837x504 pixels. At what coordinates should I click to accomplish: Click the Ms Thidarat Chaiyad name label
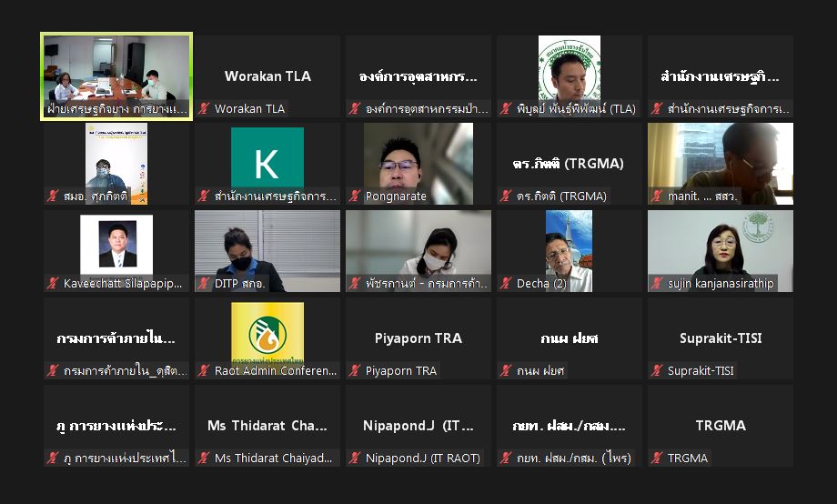tap(273, 459)
